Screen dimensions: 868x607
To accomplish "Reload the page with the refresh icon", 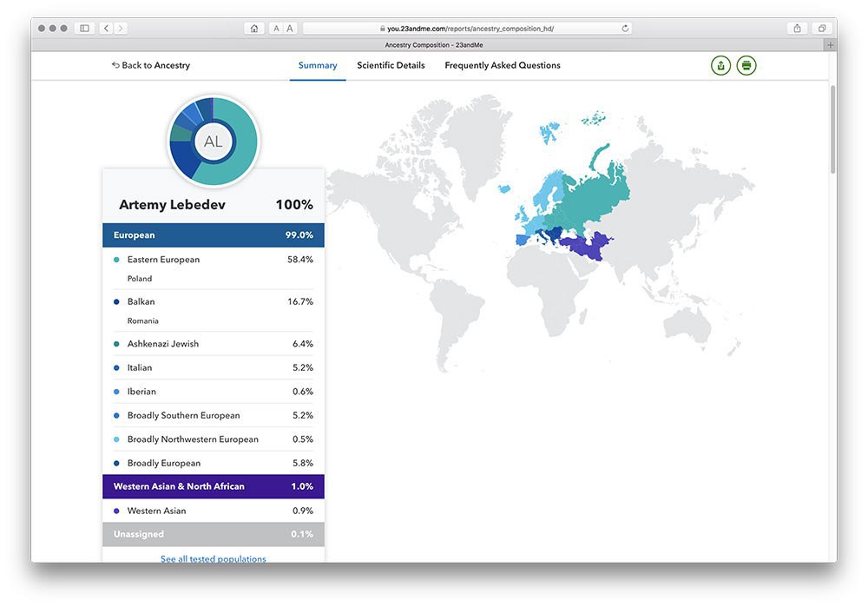I will pos(625,29).
